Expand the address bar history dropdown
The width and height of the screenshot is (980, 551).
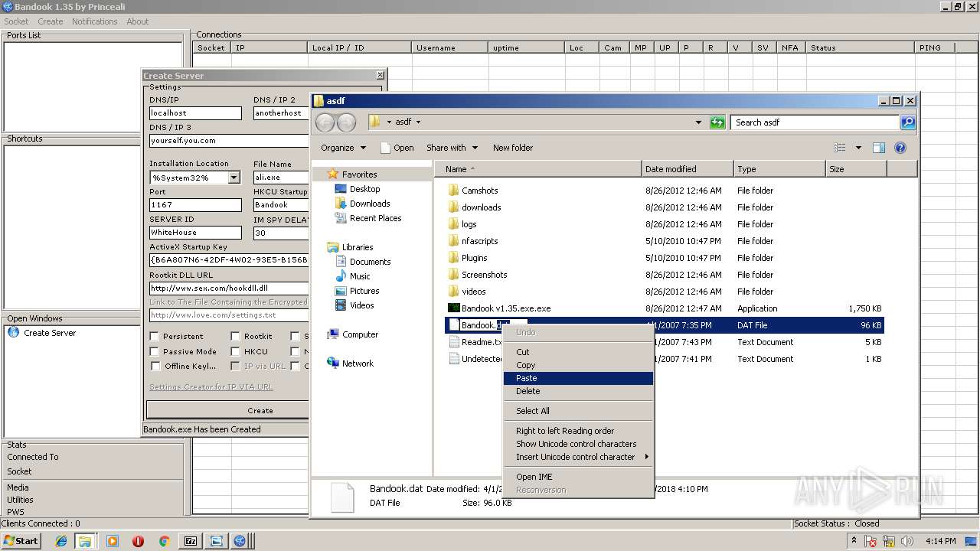coord(698,122)
